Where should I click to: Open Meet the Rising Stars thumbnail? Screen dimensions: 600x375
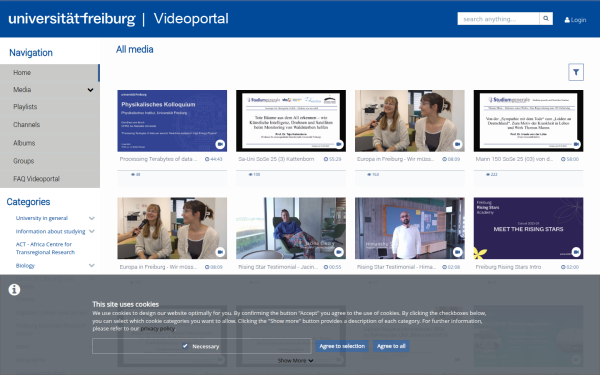click(x=528, y=228)
